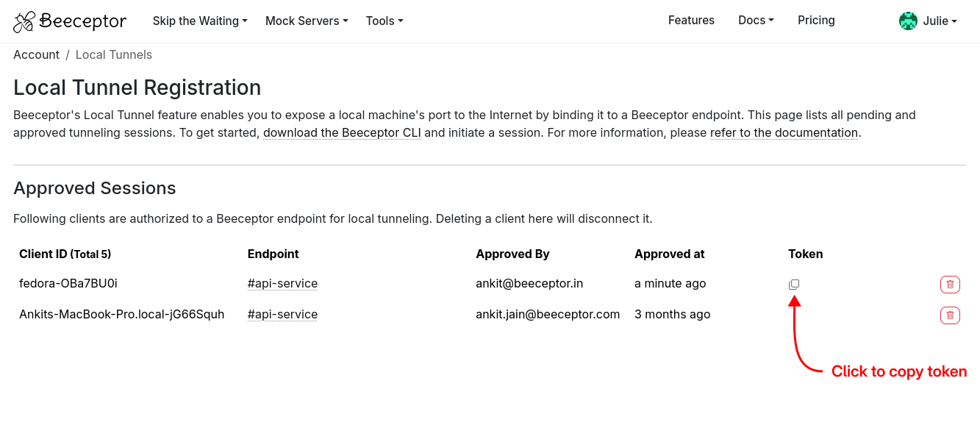Click the Local Tunnels breadcrumb item
The width and height of the screenshot is (980, 439).
pos(114,54)
